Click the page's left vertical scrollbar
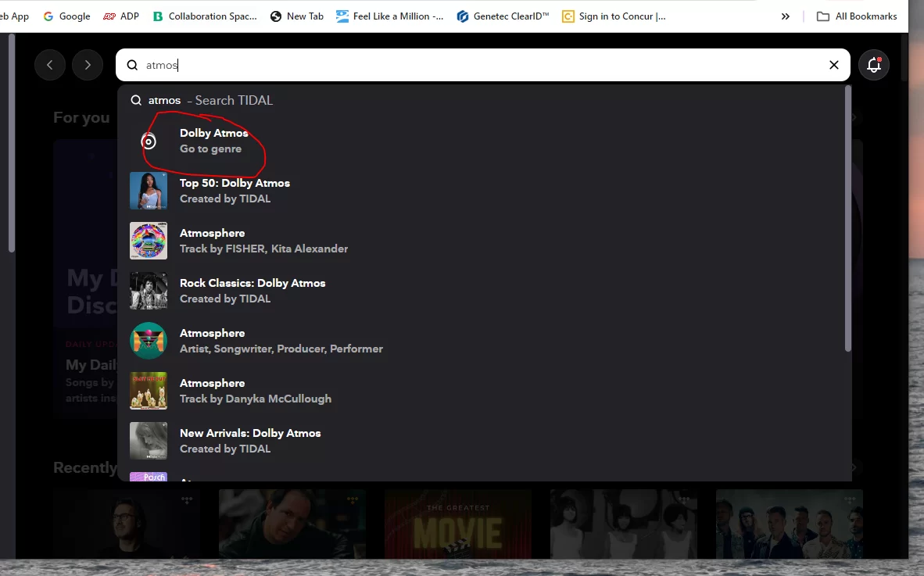Screen dimensions: 924x576 pyautogui.click(x=11, y=144)
